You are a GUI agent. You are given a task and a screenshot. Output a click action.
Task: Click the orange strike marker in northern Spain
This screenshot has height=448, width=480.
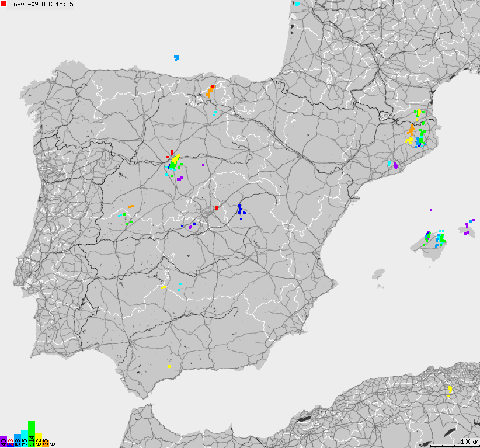tap(210, 91)
